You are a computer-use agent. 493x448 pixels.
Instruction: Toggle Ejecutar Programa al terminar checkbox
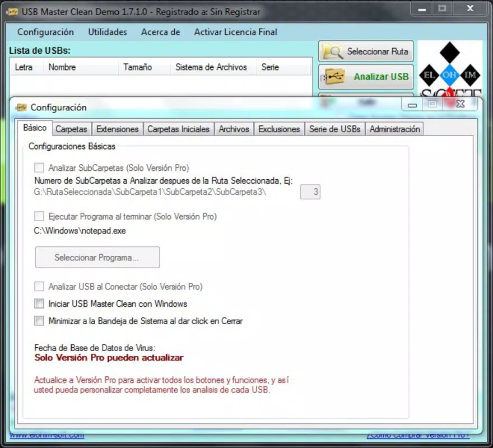pos(39,216)
